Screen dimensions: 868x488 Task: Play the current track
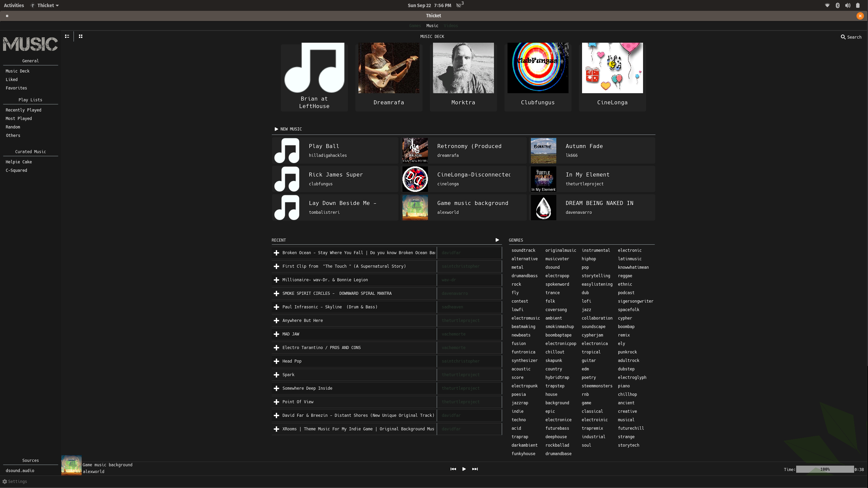[x=464, y=469]
